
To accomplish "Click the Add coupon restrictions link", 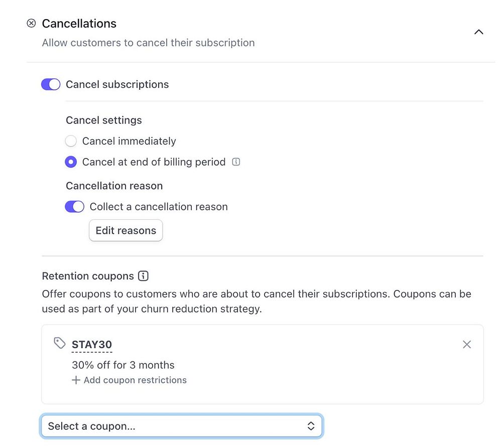I will 135,380.
